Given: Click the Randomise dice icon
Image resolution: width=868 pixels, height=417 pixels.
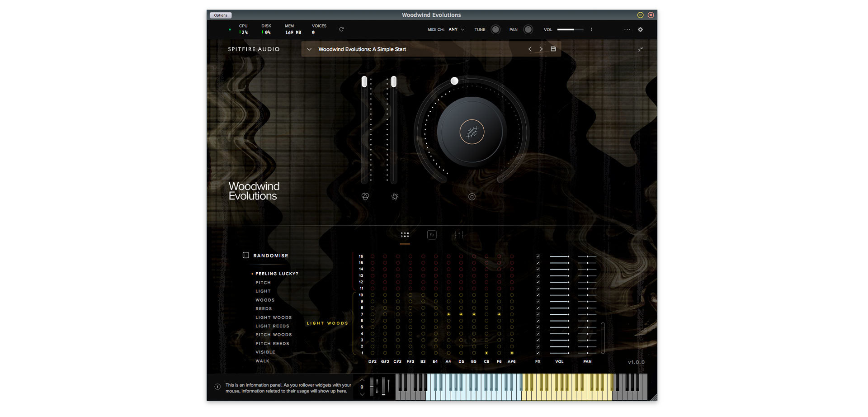Looking at the screenshot, I should coord(246,255).
